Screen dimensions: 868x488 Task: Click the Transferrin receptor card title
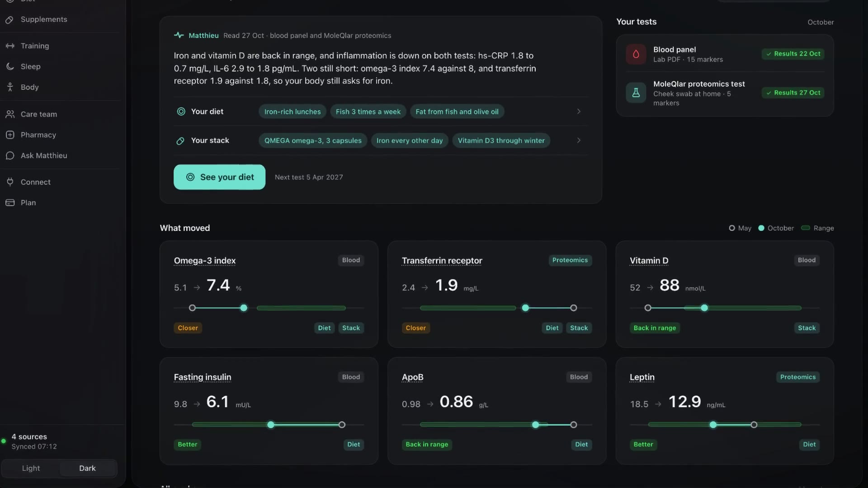[442, 261]
